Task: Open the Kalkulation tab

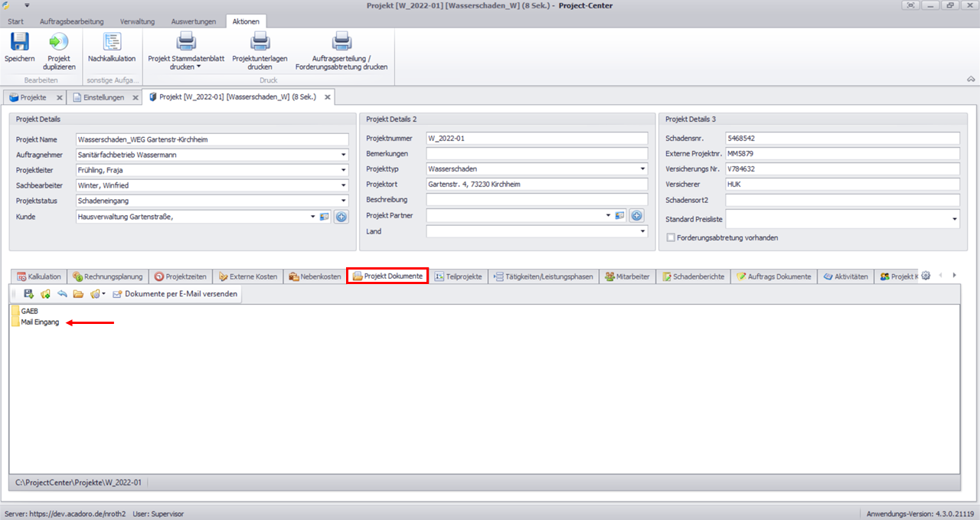Action: pos(38,276)
